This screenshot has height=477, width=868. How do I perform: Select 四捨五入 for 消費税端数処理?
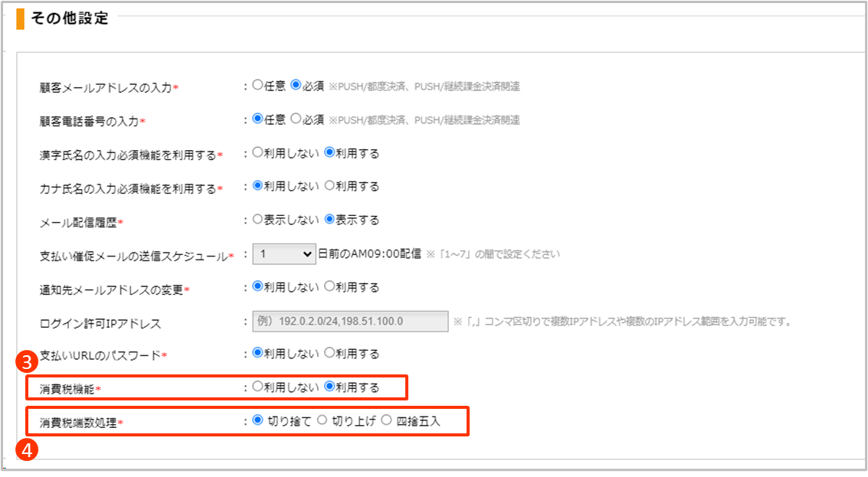[386, 420]
